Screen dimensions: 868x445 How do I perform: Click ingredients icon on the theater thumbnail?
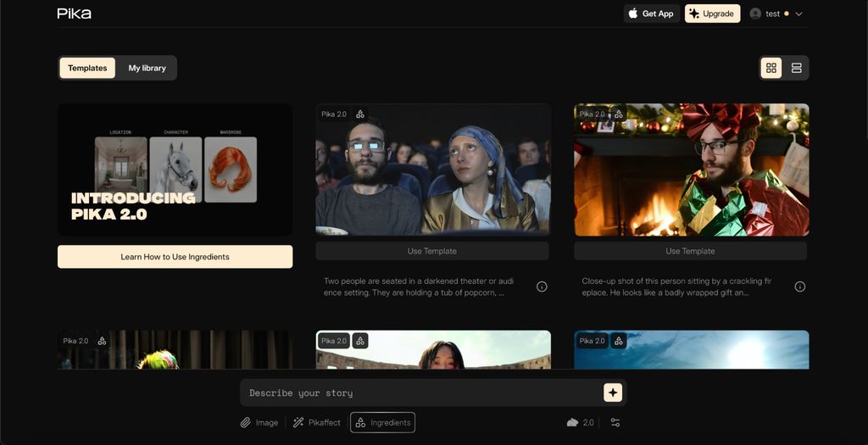pyautogui.click(x=360, y=114)
